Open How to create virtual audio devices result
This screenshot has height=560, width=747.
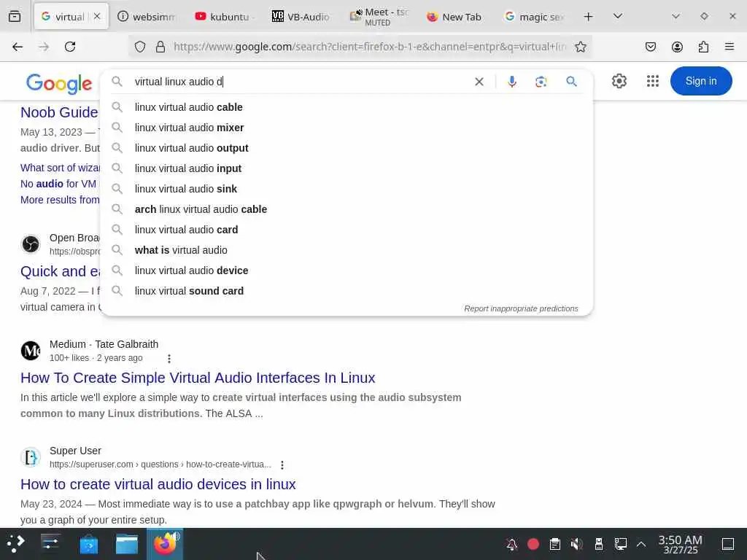tap(158, 484)
